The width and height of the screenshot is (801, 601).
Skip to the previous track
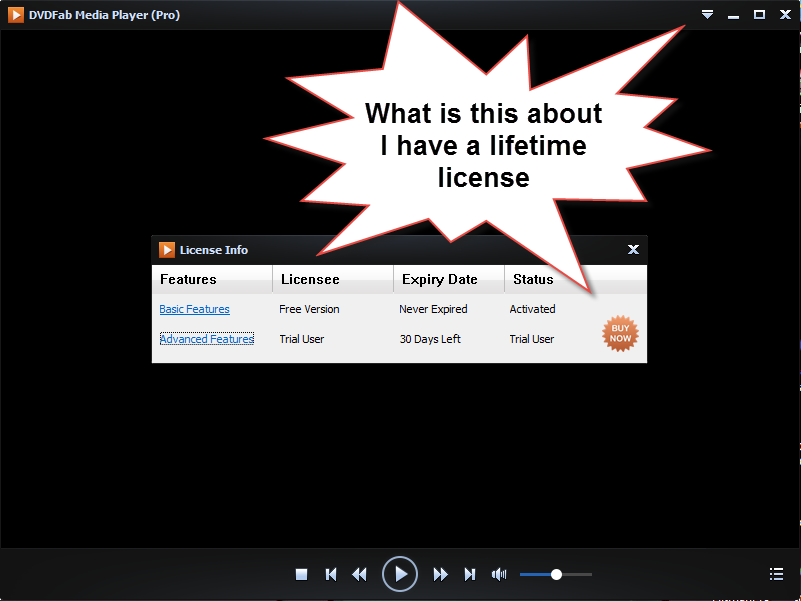[331, 574]
